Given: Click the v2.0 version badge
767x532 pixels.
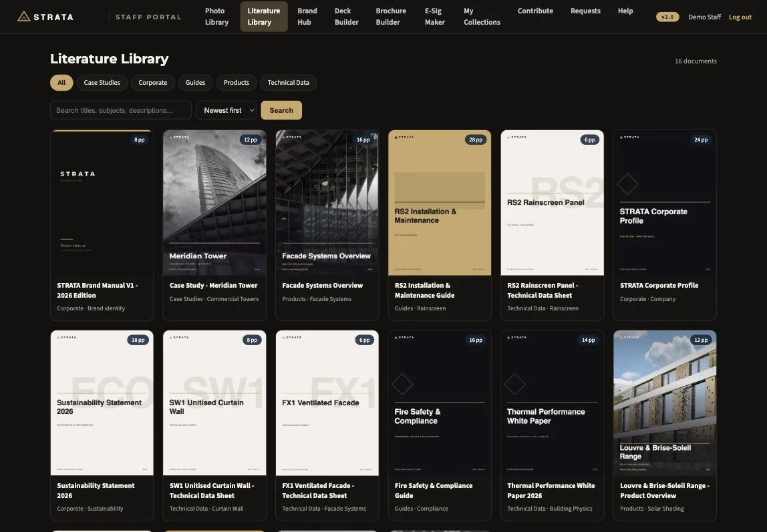Looking at the screenshot, I should 667,17.
